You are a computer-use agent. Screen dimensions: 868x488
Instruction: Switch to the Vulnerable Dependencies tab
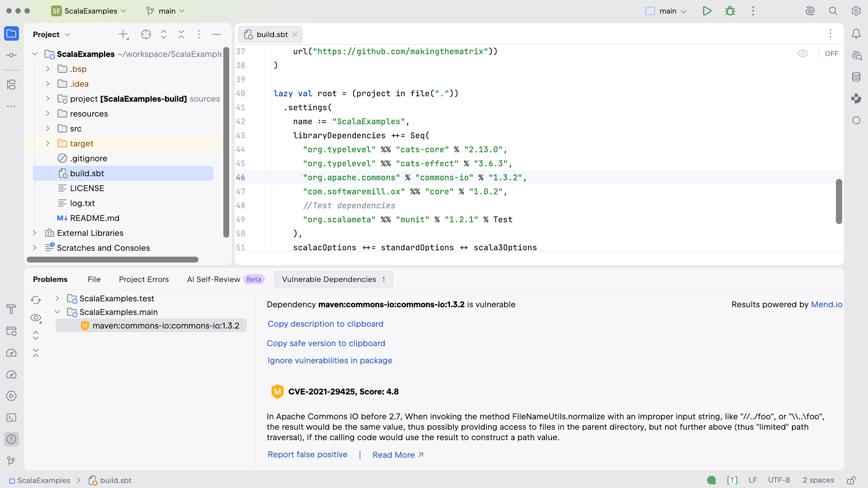333,279
